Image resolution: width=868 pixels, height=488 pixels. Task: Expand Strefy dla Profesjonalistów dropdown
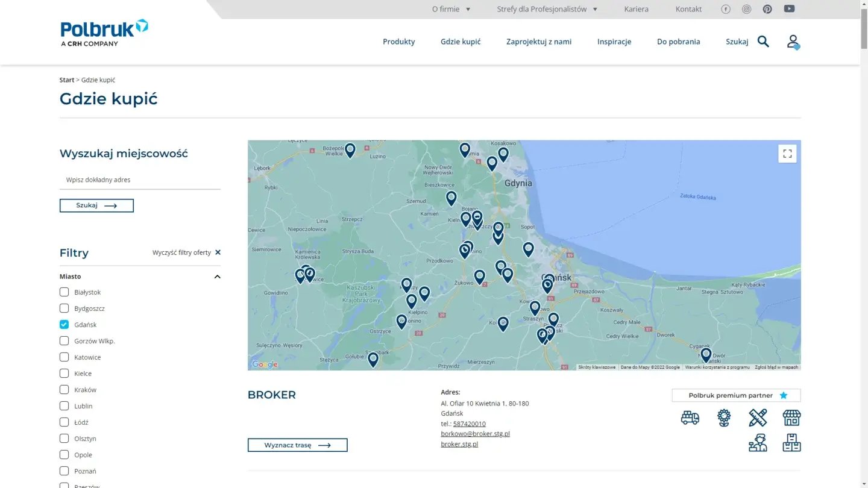click(547, 9)
